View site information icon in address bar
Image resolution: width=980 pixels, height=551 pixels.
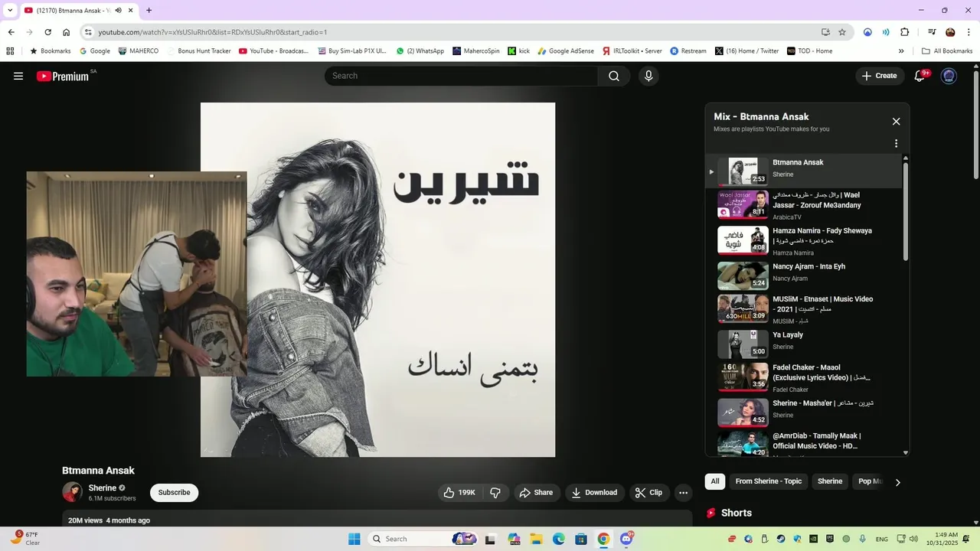(88, 32)
